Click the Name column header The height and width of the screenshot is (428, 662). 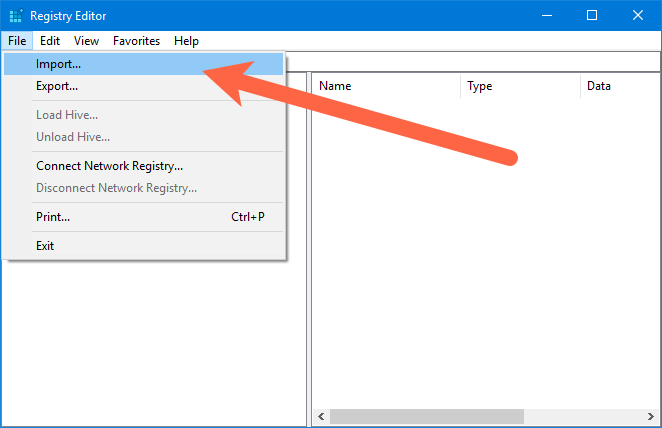[x=386, y=86]
